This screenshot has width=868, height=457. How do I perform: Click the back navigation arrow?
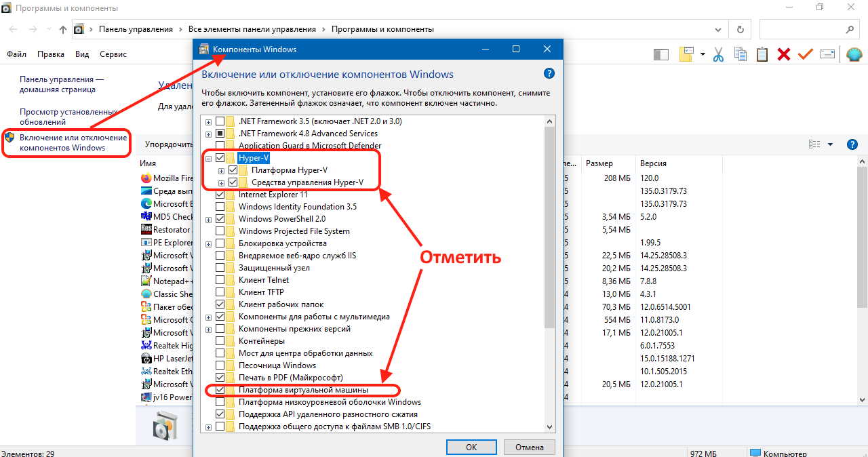14,29
